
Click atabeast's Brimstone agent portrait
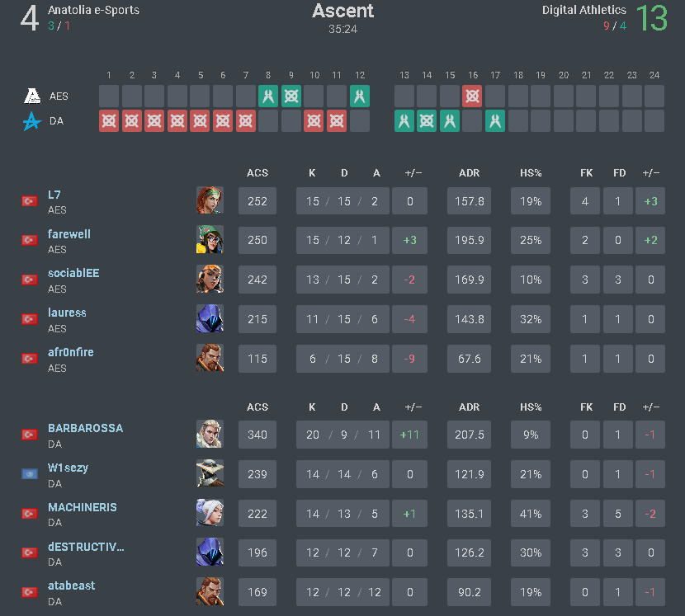[x=210, y=592]
